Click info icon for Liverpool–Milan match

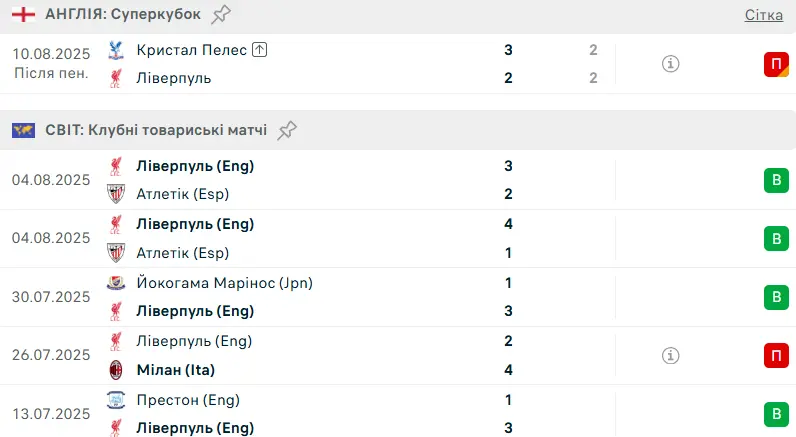671,355
